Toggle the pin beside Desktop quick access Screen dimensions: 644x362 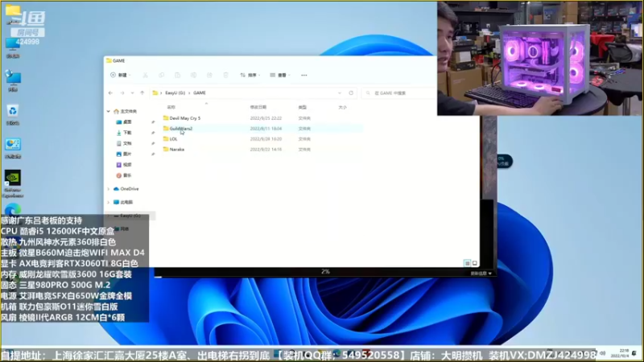153,122
